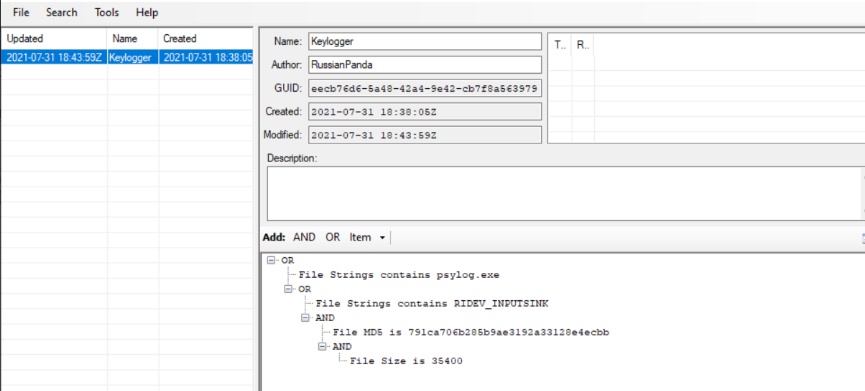Image resolution: width=865 pixels, height=391 pixels.
Task: Select the first AND node label
Action: click(324, 318)
